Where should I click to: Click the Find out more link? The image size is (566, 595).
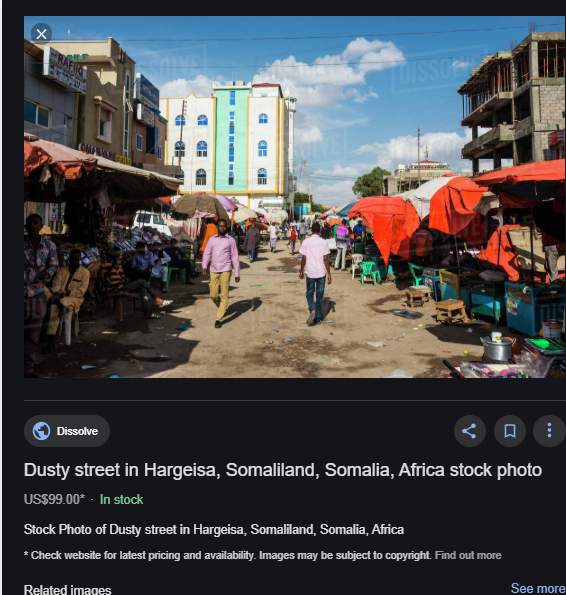468,555
